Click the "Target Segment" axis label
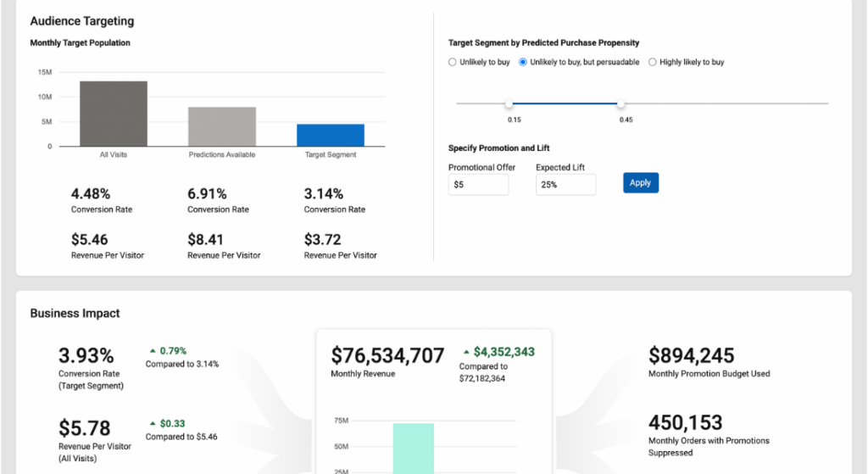Viewport: 868px width, 474px height. pos(331,154)
